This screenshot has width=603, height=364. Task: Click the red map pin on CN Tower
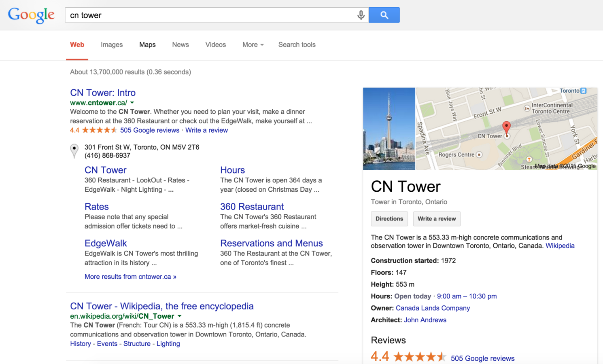[x=506, y=128]
